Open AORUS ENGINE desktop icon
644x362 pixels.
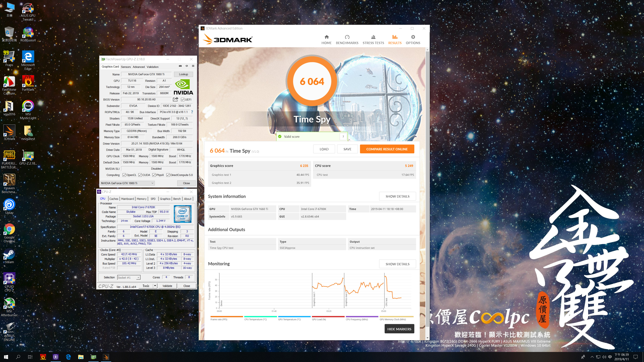tap(9, 331)
